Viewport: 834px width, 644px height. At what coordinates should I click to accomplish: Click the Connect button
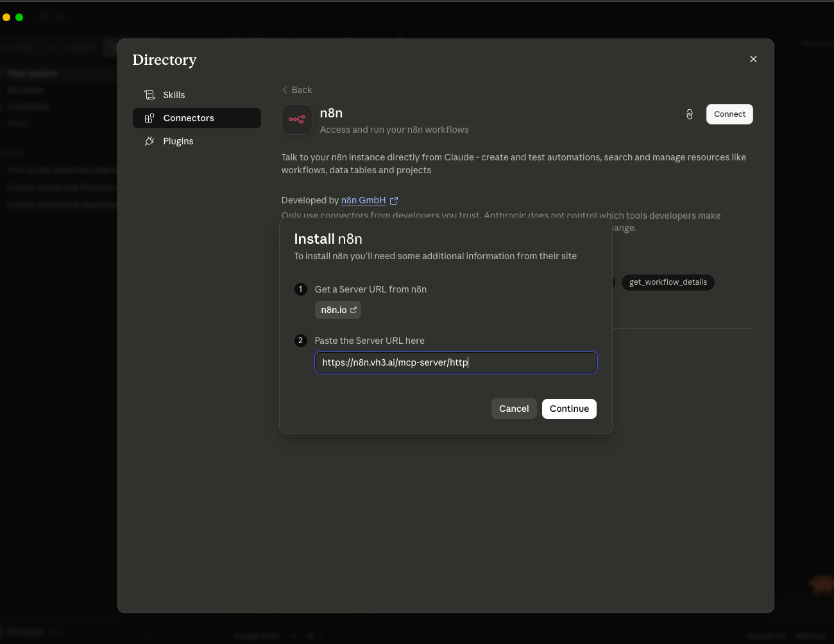[729, 114]
